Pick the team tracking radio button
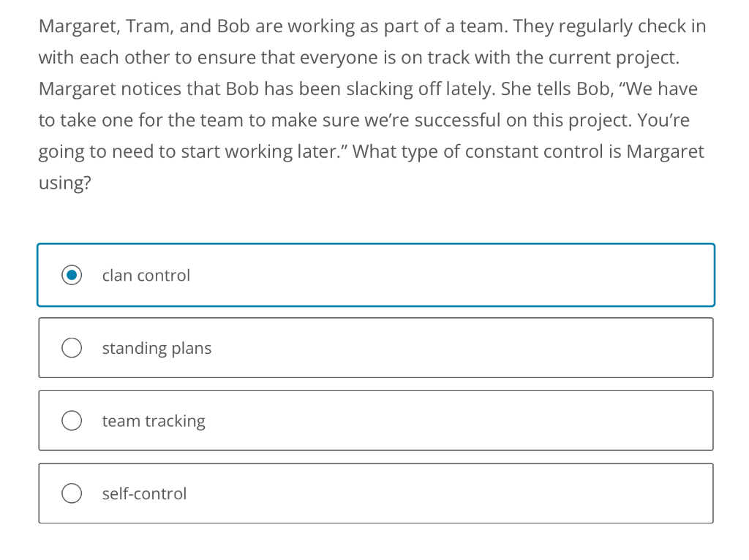The width and height of the screenshot is (749, 560). (71, 421)
